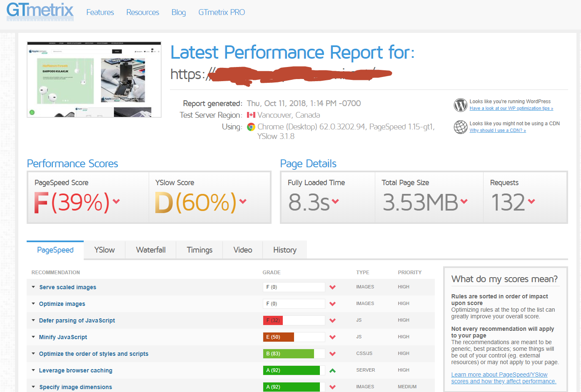Image resolution: width=581 pixels, height=392 pixels.
Task: Click the Canada flag icon
Action: (251, 115)
